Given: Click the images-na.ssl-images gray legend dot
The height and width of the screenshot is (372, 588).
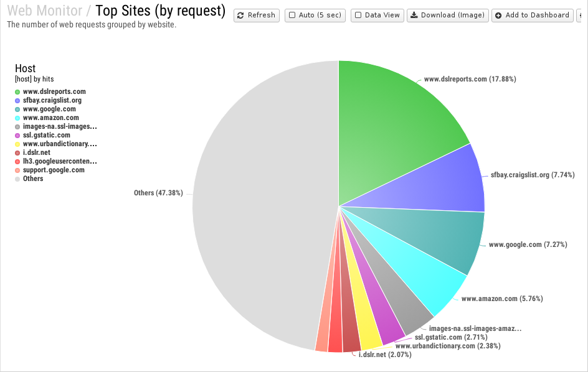Looking at the screenshot, I should coord(17,127).
